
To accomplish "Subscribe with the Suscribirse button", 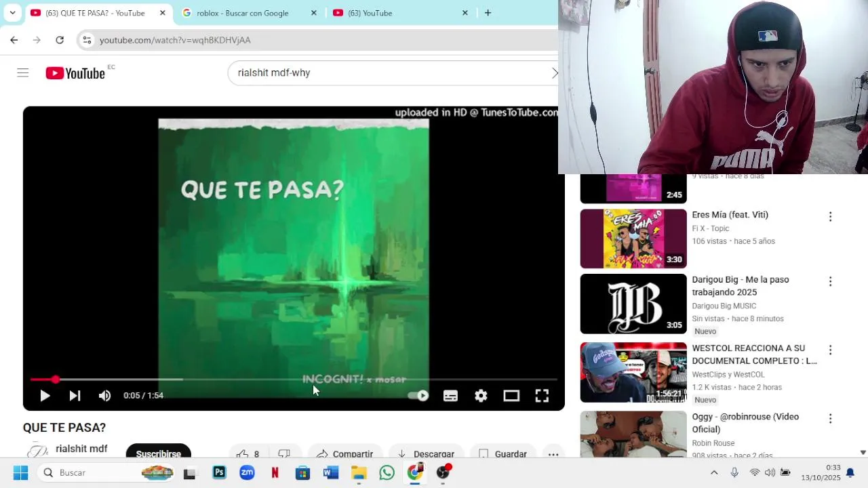I will click(x=158, y=453).
